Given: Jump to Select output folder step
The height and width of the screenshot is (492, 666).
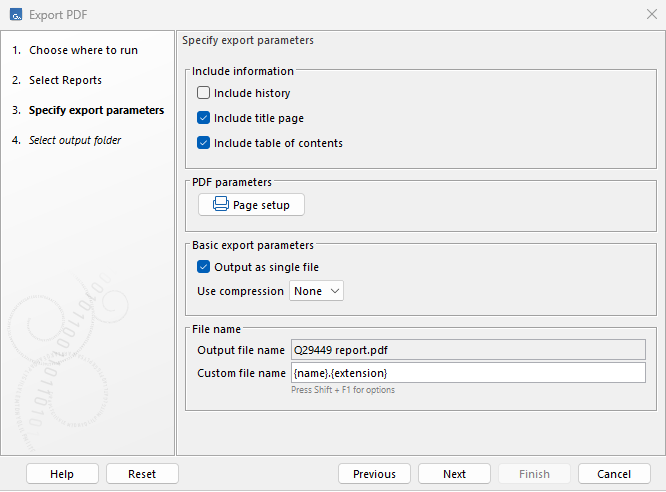Looking at the screenshot, I should 75,140.
